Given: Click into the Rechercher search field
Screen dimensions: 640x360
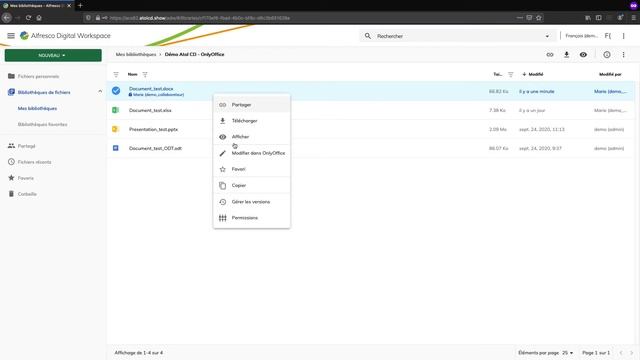Looking at the screenshot, I should 457,36.
